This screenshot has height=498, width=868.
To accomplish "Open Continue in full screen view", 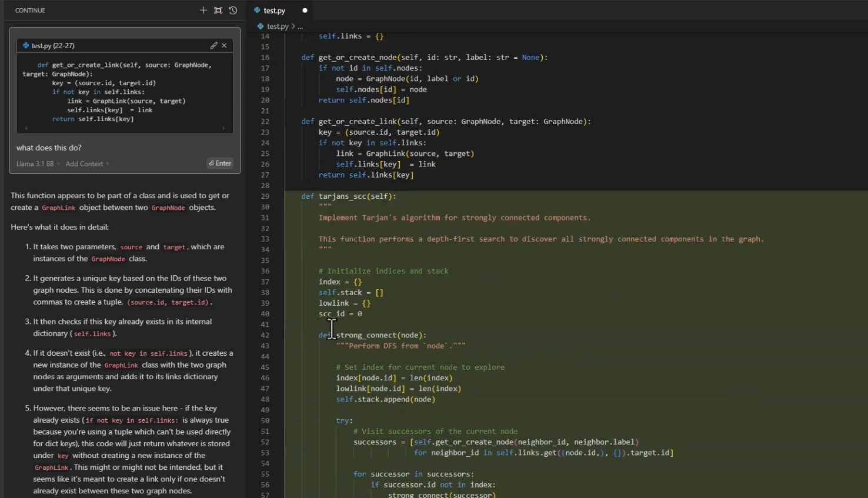I will tap(218, 10).
